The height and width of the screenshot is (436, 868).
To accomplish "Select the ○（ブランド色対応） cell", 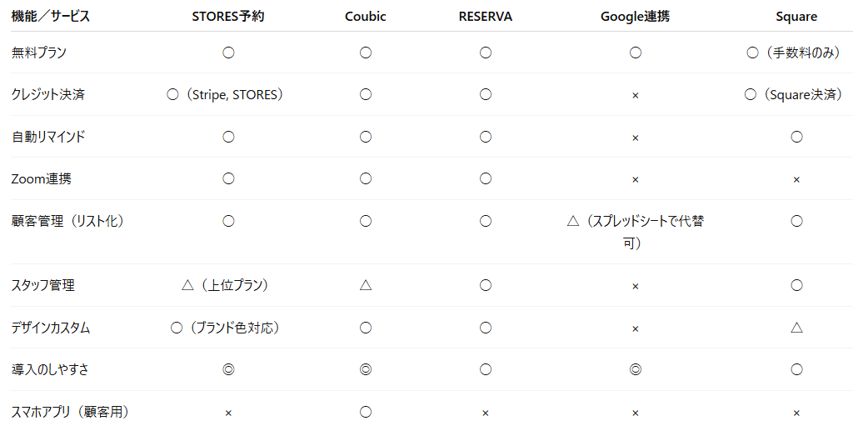I will coord(228,328).
